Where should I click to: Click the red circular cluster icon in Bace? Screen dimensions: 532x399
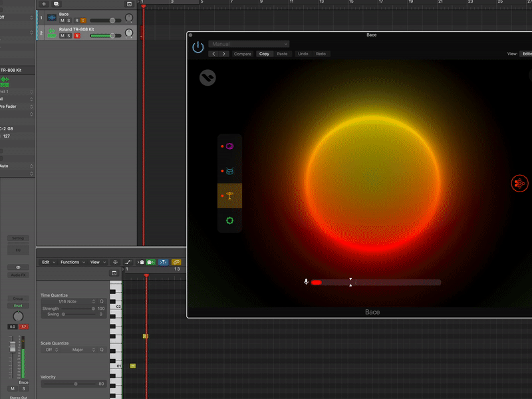pos(519,184)
